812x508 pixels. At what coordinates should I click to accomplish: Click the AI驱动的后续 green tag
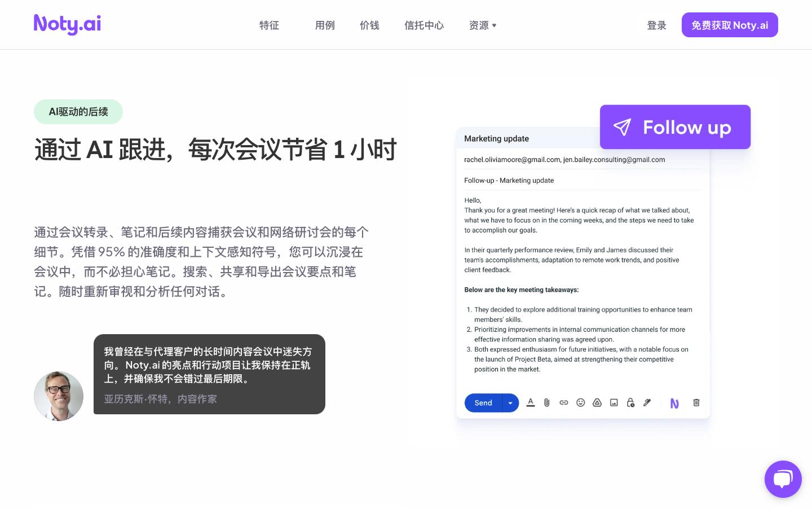pyautogui.click(x=78, y=112)
